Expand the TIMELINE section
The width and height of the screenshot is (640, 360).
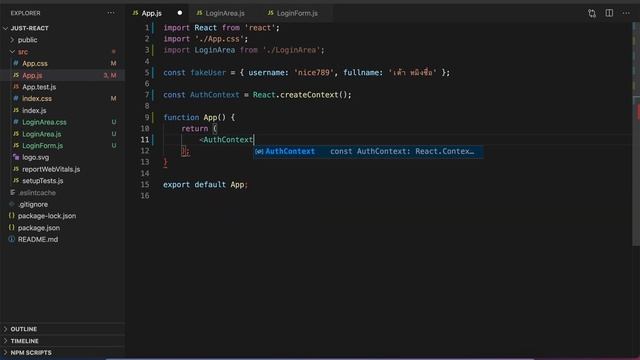[x=6, y=341]
